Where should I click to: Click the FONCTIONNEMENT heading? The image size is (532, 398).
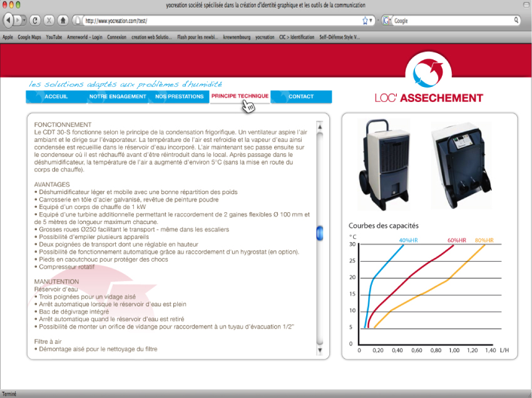coord(63,125)
